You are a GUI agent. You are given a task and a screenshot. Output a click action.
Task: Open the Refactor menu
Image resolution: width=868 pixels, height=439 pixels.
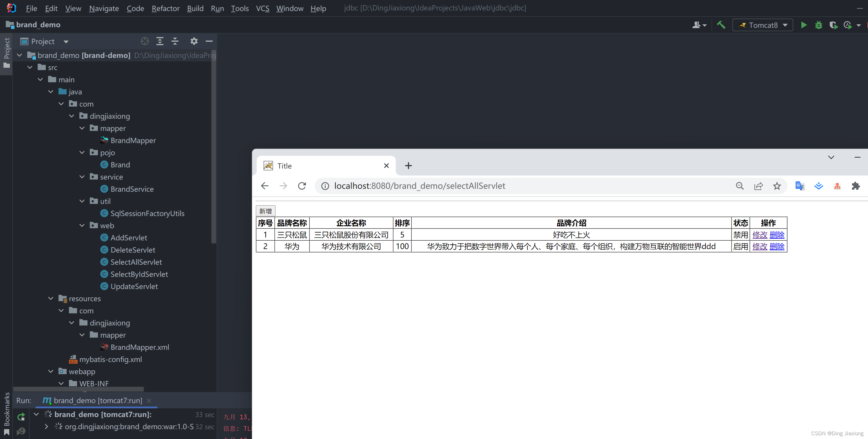(x=165, y=8)
